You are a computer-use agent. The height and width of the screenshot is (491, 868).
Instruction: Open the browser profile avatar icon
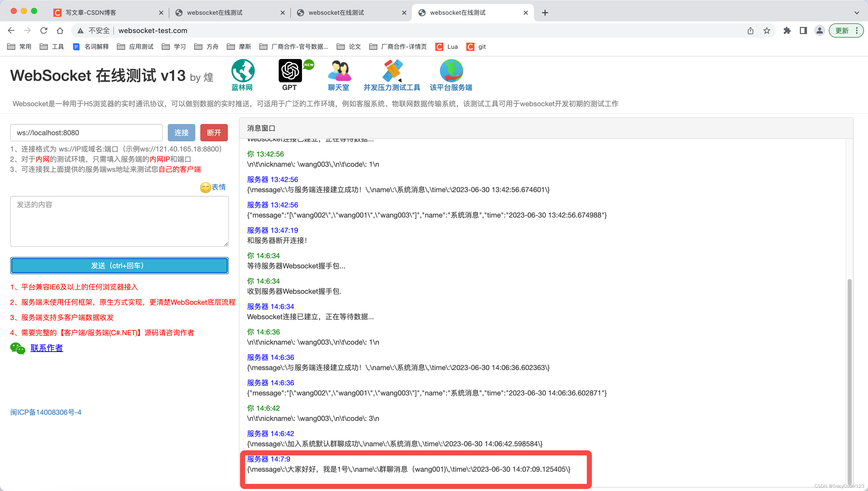(x=819, y=30)
